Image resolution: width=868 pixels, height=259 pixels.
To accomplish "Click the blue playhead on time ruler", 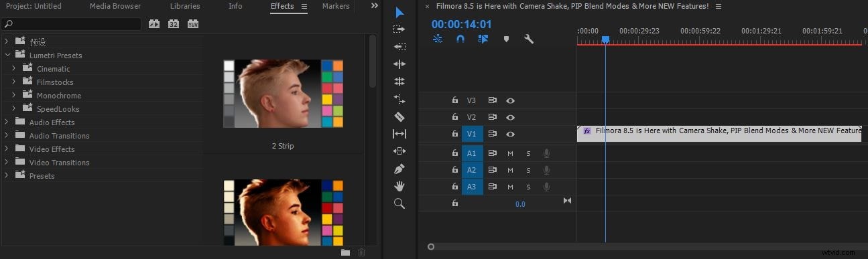I will (x=605, y=40).
